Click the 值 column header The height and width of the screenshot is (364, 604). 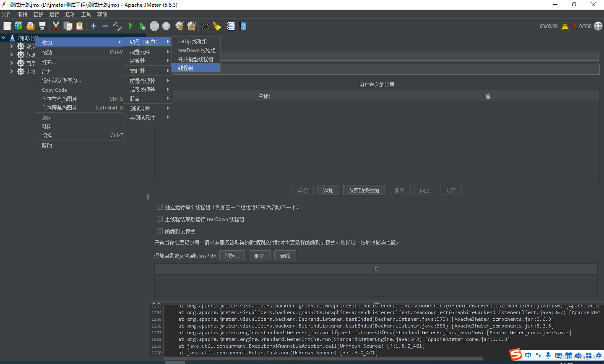tap(488, 96)
